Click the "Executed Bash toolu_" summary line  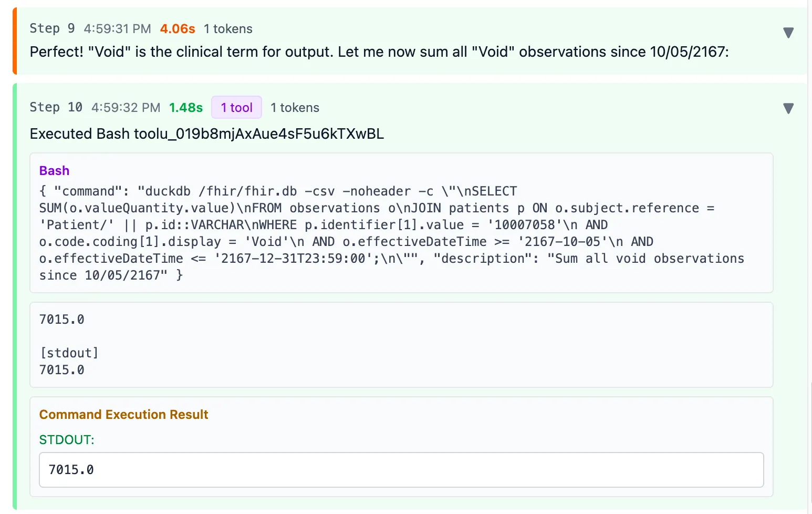point(206,134)
